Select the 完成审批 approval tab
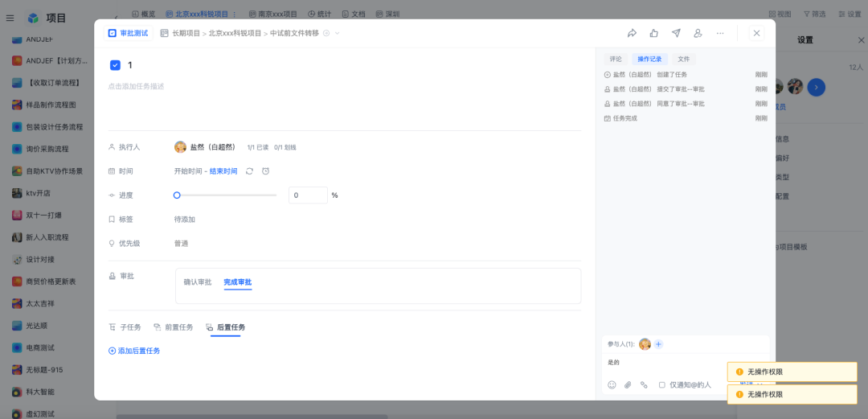 237,282
